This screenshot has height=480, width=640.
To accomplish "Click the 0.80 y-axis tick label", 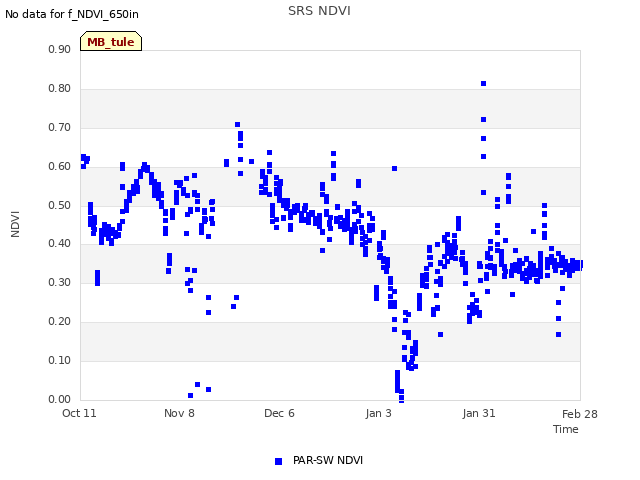I will point(59,89).
